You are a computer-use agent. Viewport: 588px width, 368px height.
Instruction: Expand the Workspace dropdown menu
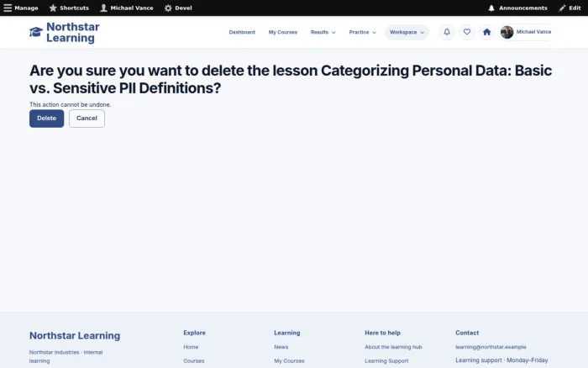point(407,32)
